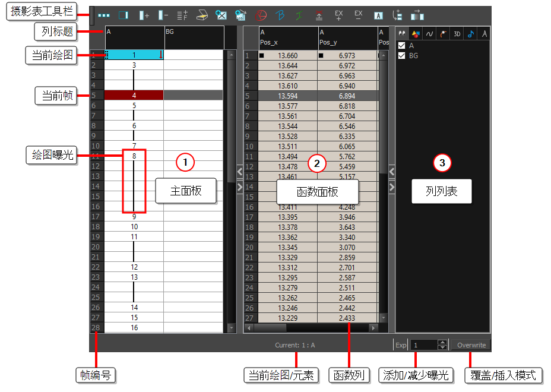
Task: Select drawing cell 10 in column A
Action: point(134,227)
